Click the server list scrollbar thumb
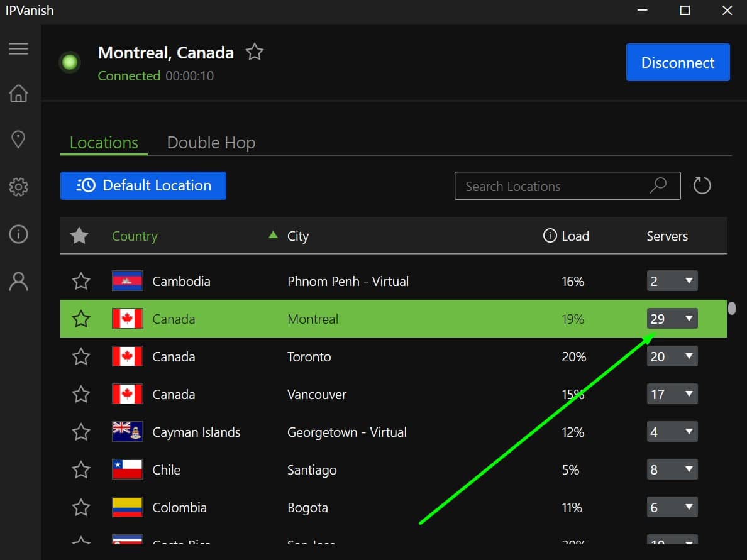The height and width of the screenshot is (560, 747). [732, 308]
